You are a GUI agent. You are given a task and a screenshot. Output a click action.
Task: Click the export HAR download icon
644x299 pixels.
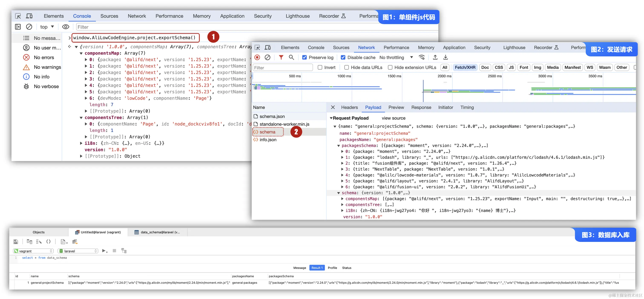pyautogui.click(x=446, y=57)
